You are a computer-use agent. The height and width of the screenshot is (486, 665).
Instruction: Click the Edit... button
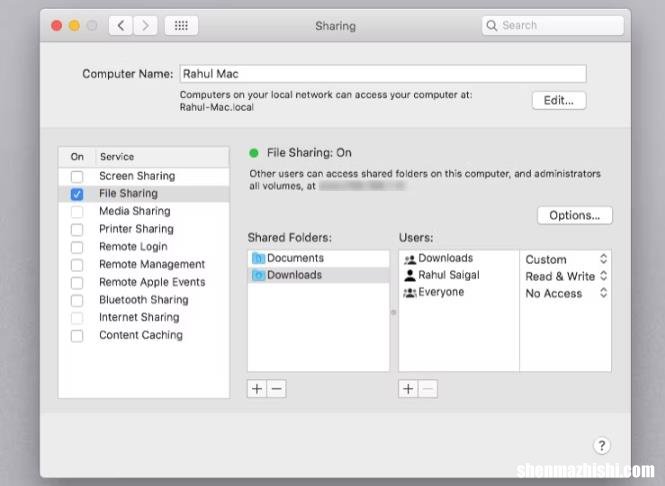[x=559, y=101]
